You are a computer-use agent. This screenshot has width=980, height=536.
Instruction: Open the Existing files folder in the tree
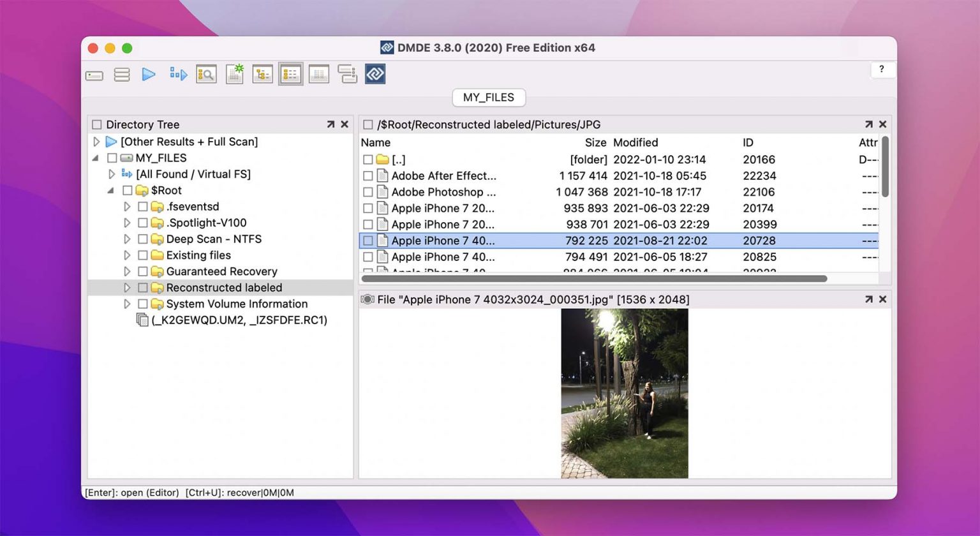click(x=127, y=255)
